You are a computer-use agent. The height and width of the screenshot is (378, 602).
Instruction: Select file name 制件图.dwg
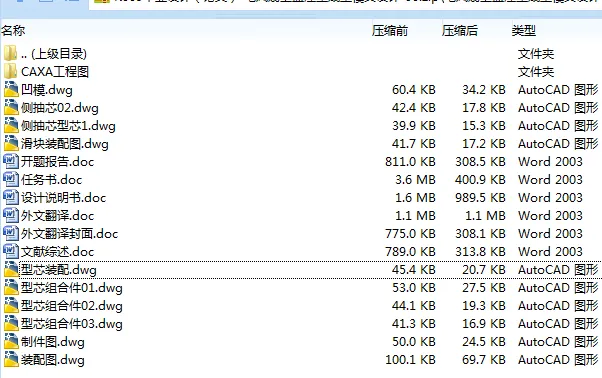(x=53, y=342)
